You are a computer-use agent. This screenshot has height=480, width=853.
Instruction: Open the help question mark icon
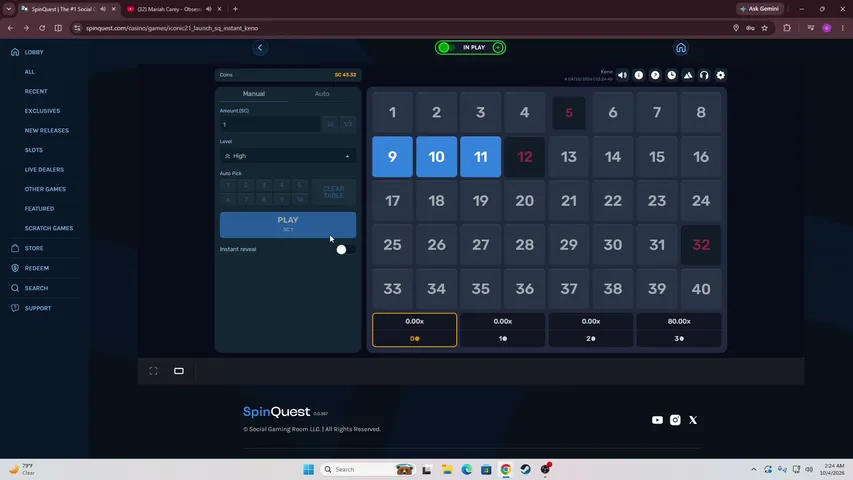click(x=655, y=75)
